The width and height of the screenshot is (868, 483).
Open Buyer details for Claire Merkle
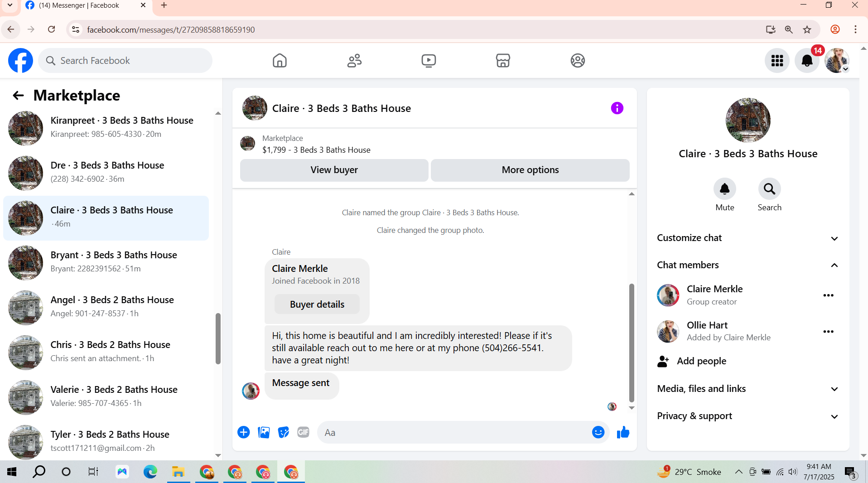(x=317, y=304)
